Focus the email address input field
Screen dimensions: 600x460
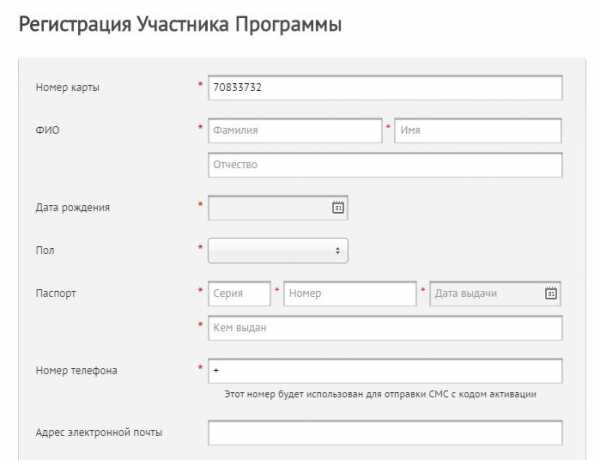(x=385, y=432)
